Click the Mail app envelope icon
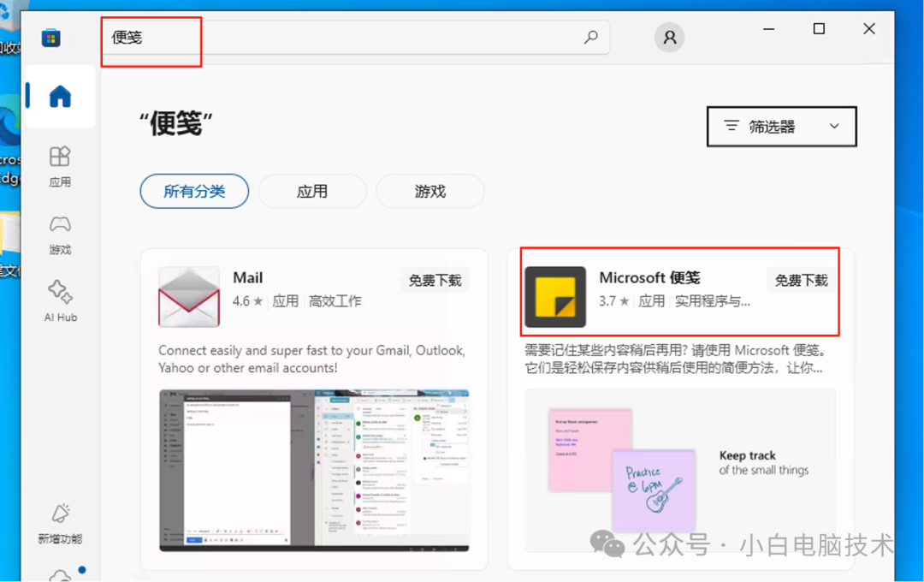The image size is (924, 582). pos(188,297)
